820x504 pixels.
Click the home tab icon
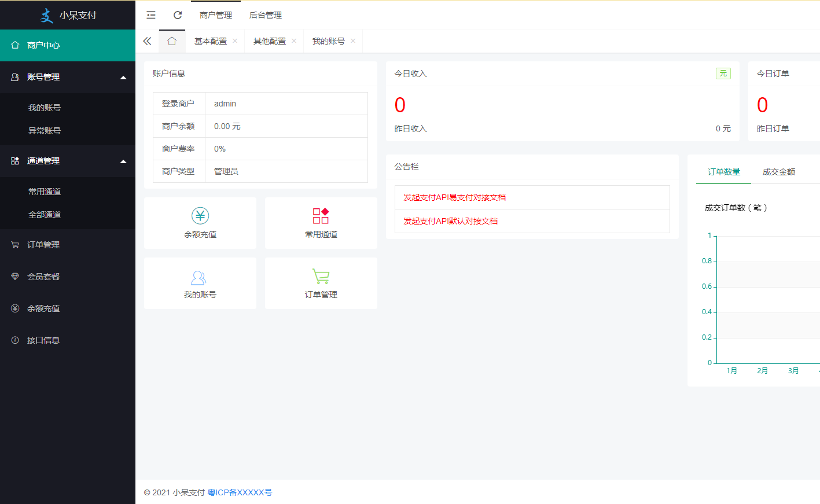(172, 41)
